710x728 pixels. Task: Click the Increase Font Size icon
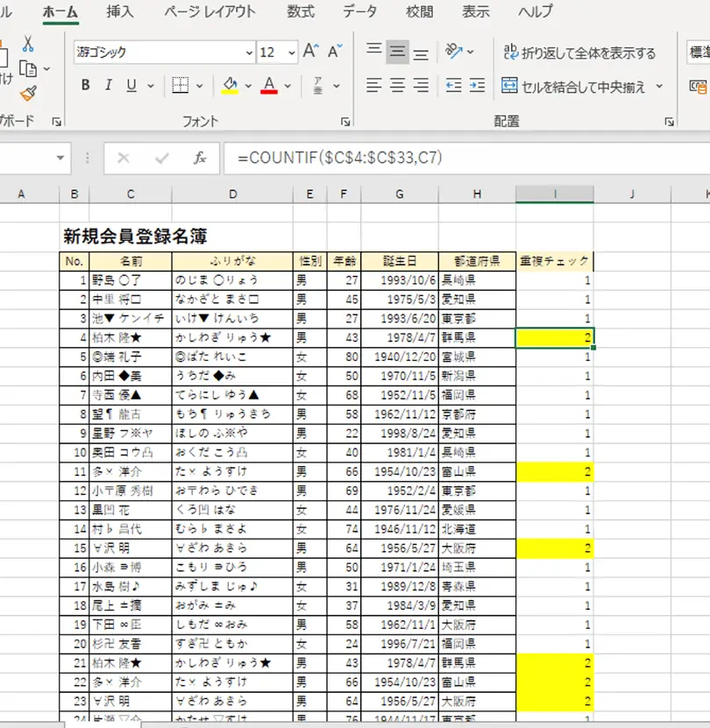(309, 51)
